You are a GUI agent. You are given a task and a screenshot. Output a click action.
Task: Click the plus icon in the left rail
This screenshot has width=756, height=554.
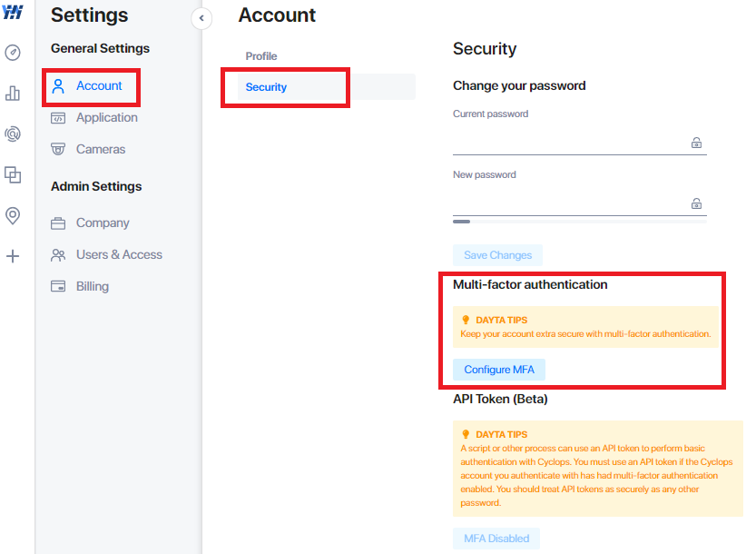click(13, 256)
